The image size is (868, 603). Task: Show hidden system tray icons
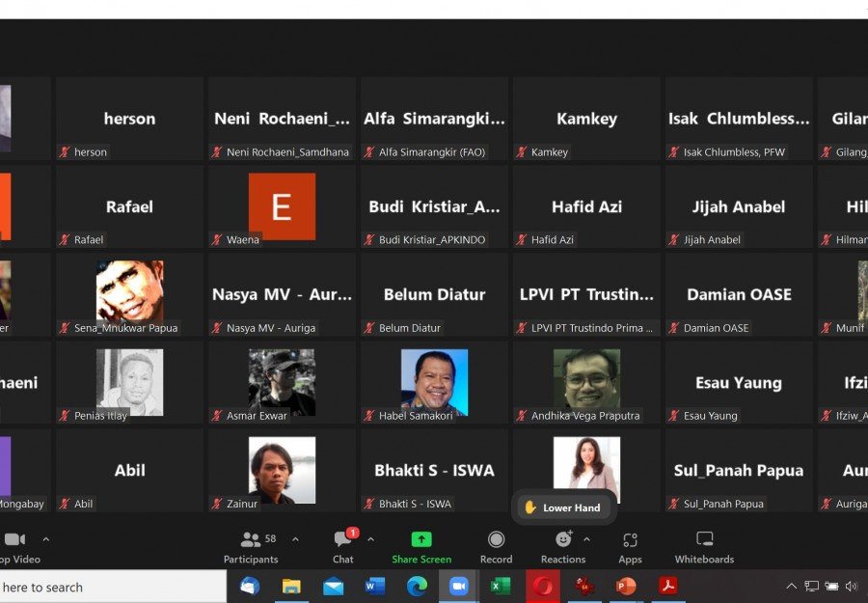pyautogui.click(x=791, y=586)
